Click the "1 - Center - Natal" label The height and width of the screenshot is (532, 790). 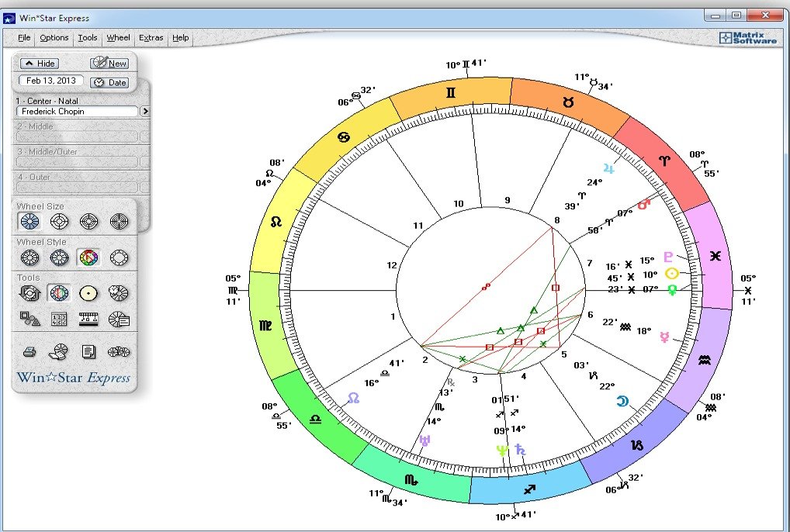click(47, 101)
